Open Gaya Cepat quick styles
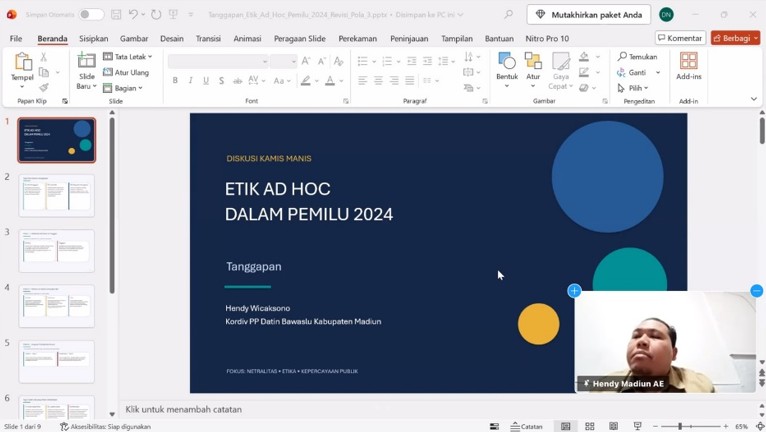This screenshot has height=432, width=766. (x=560, y=71)
